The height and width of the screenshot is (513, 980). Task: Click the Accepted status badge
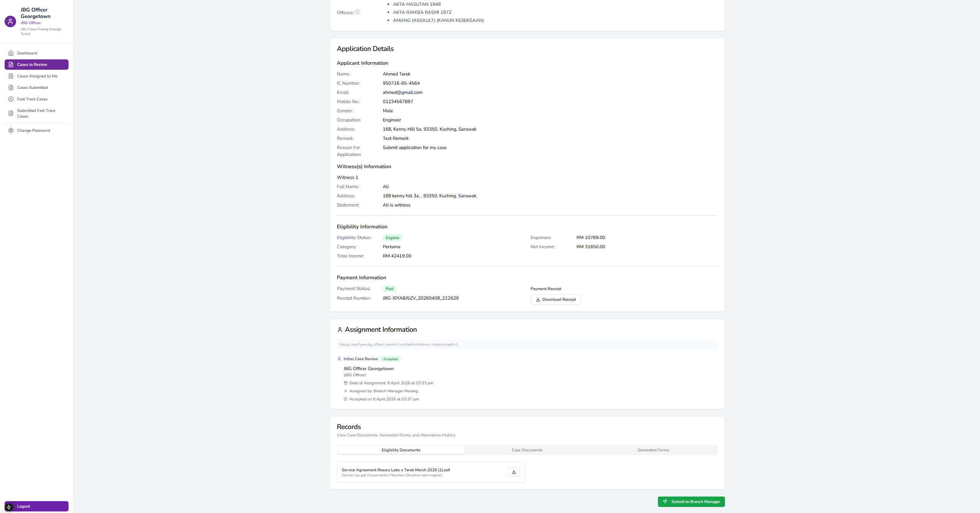pos(390,359)
